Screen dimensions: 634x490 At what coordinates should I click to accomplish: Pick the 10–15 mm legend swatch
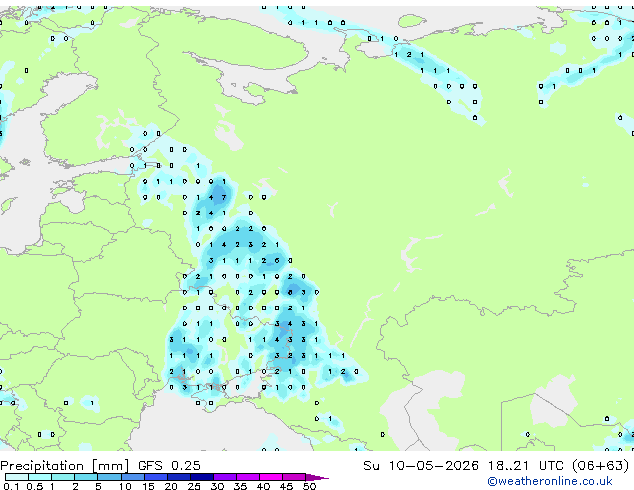132,477
